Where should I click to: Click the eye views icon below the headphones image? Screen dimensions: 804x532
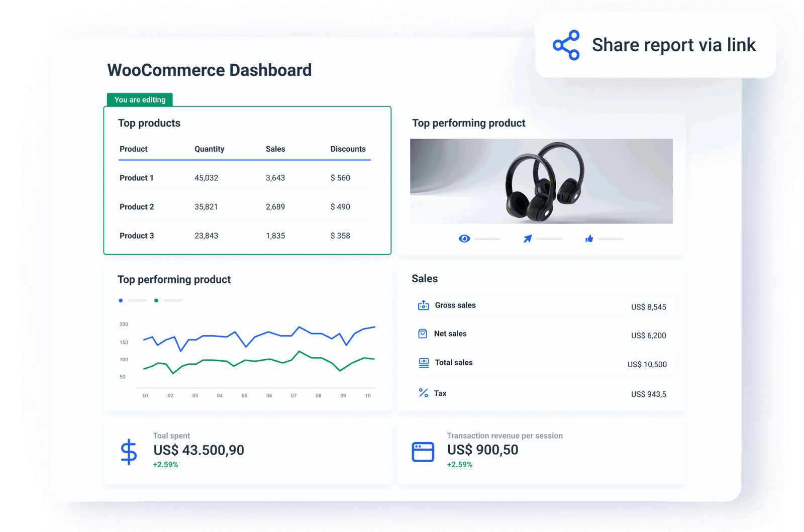pyautogui.click(x=464, y=239)
